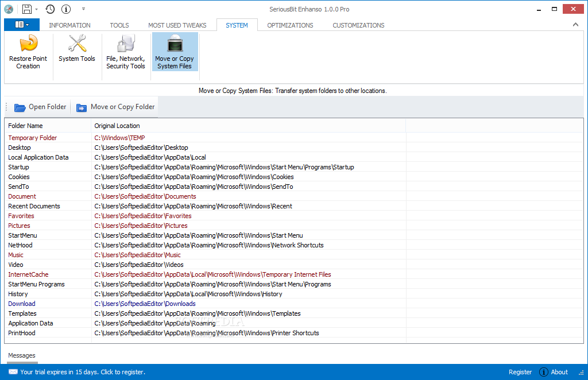This screenshot has height=380, width=588.
Task: Select the Recent Documents row
Action: [x=293, y=206]
